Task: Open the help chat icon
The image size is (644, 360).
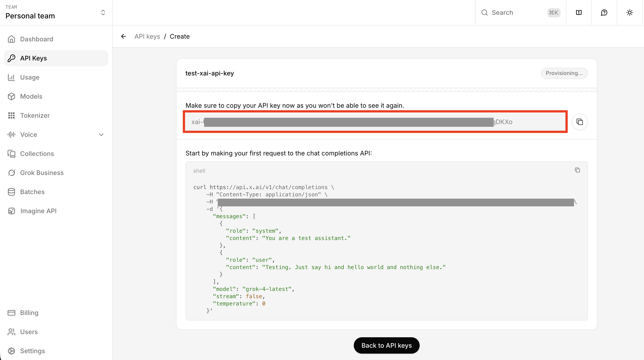Action: coord(604,12)
